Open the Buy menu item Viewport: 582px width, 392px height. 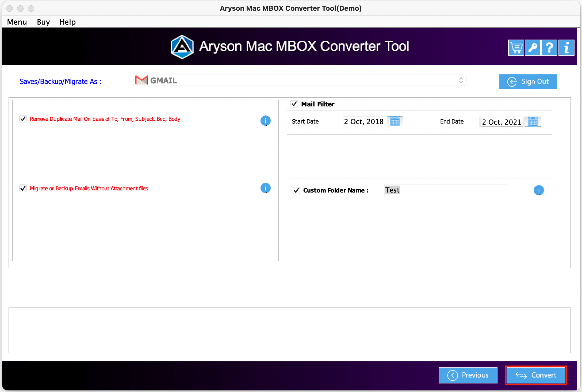tap(43, 21)
